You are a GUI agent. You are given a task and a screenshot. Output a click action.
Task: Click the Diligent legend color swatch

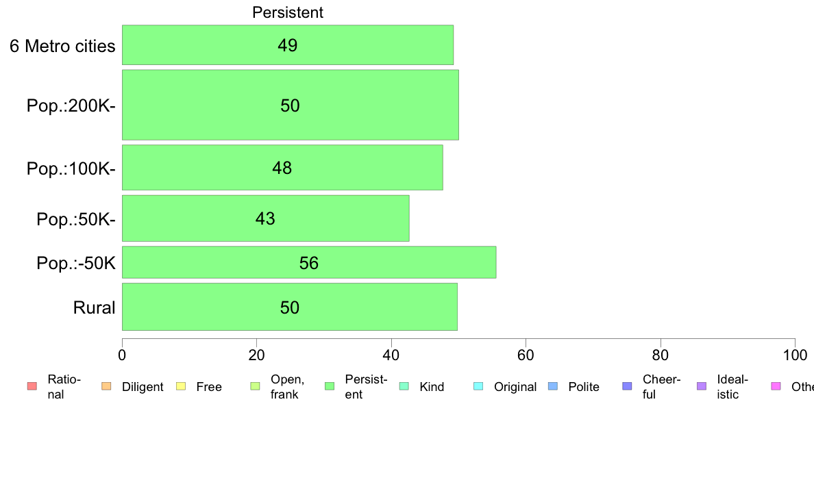[106, 386]
